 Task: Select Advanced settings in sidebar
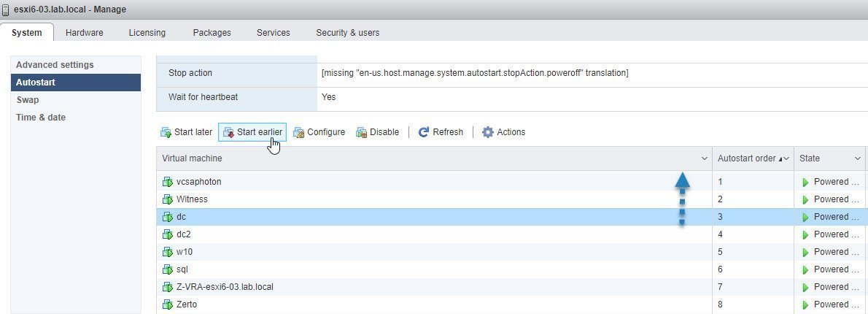76,65
